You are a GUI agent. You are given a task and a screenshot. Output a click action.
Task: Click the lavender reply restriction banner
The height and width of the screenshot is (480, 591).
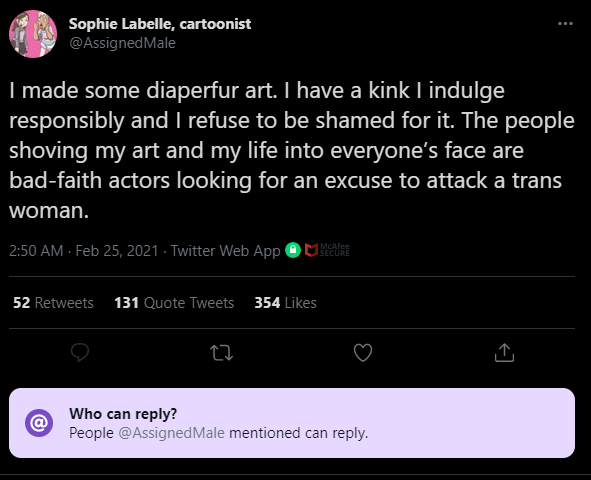292,423
